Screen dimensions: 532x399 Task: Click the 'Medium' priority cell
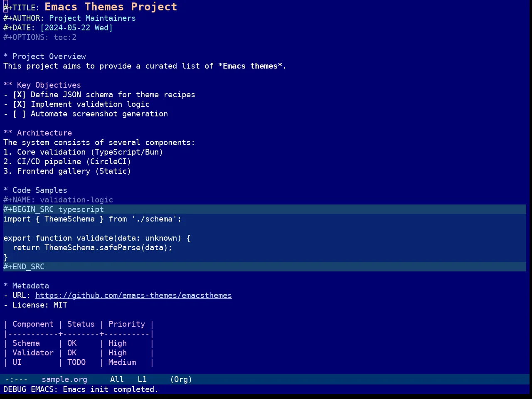click(122, 362)
